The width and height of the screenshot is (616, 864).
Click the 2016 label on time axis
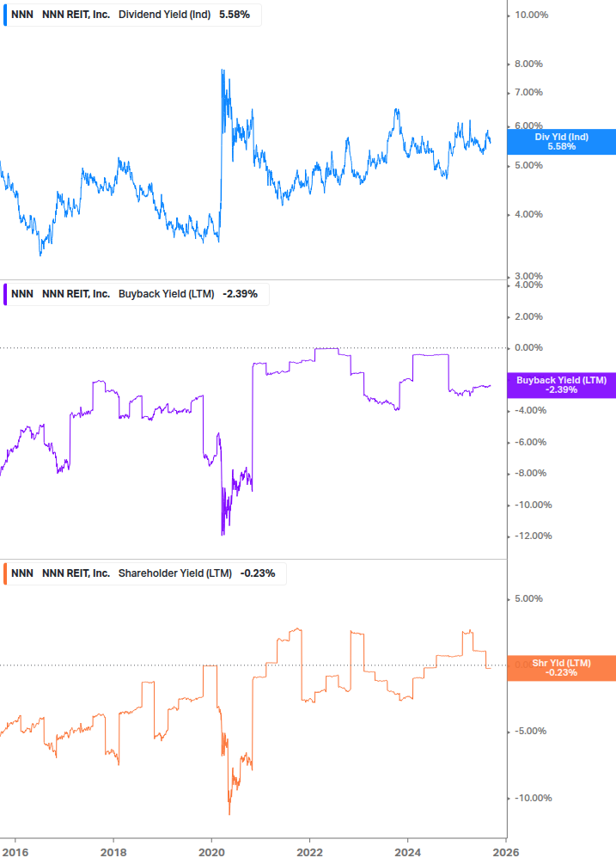coord(15,853)
